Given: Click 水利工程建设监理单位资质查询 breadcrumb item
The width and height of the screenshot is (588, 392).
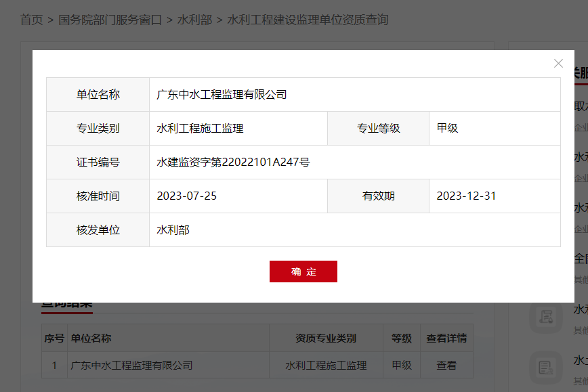Looking at the screenshot, I should [x=308, y=20].
